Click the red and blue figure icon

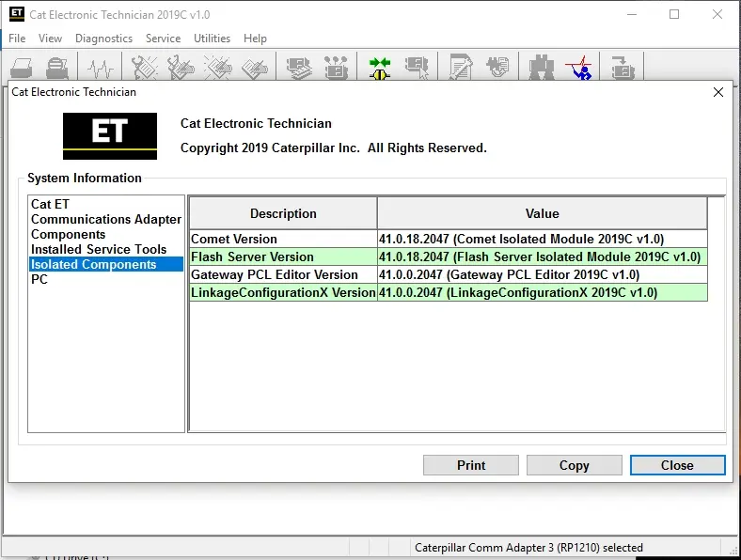[x=579, y=68]
